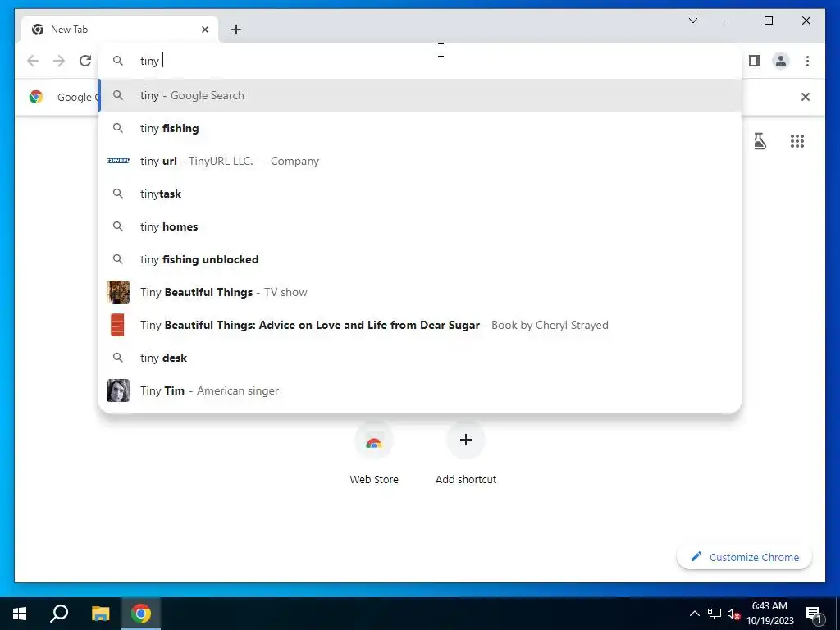
Task: Select 'Tiny Tim' American singer suggestion
Action: pyautogui.click(x=420, y=390)
